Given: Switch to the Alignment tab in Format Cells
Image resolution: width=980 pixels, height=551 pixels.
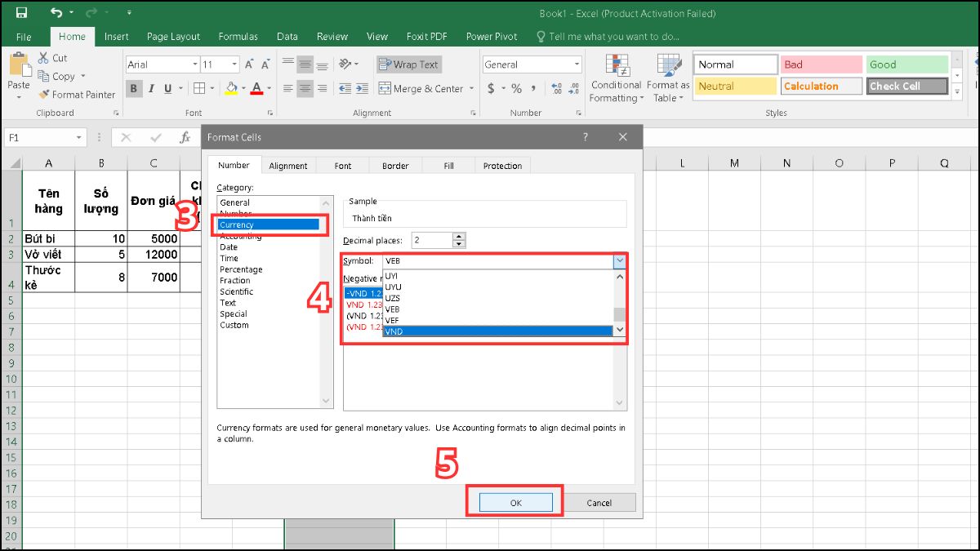Looking at the screenshot, I should pyautogui.click(x=288, y=165).
